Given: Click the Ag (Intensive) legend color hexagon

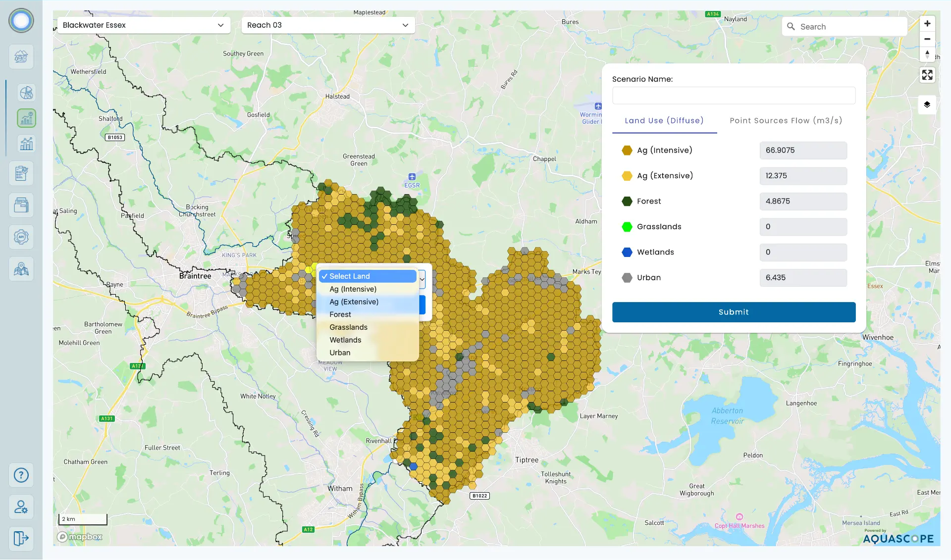Looking at the screenshot, I should [627, 151].
